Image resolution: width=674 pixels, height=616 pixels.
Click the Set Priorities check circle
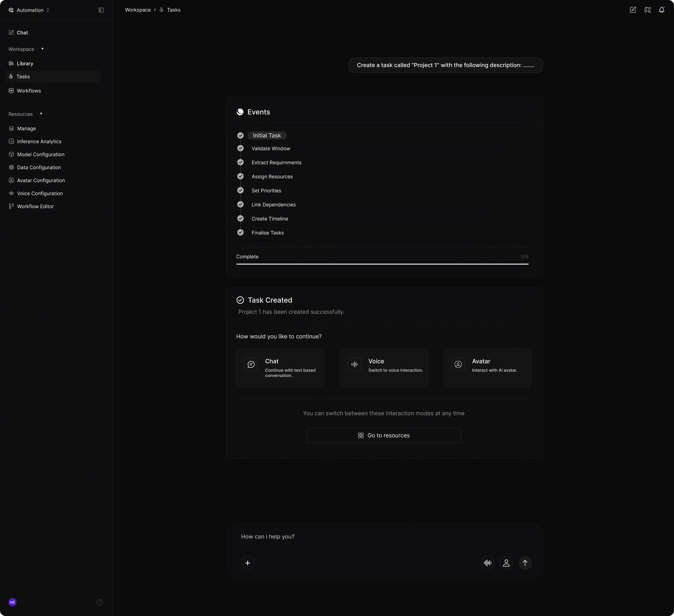[240, 191]
